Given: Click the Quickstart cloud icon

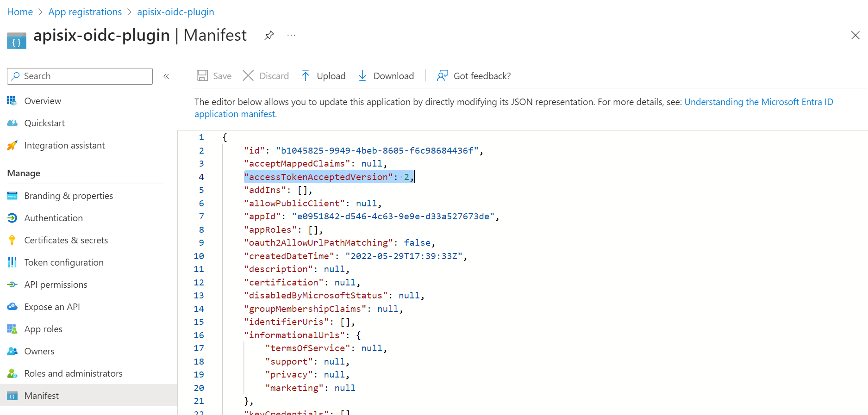Looking at the screenshot, I should point(12,123).
